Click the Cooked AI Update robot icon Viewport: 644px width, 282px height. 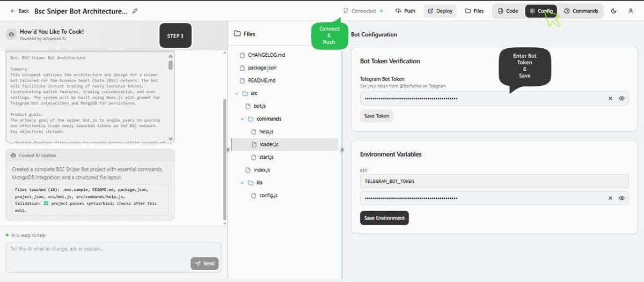coord(13,155)
